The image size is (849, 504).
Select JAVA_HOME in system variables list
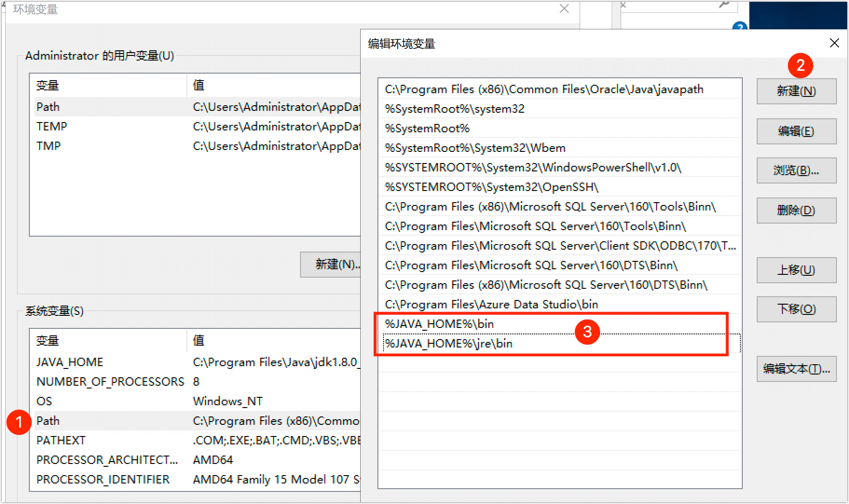(70, 362)
